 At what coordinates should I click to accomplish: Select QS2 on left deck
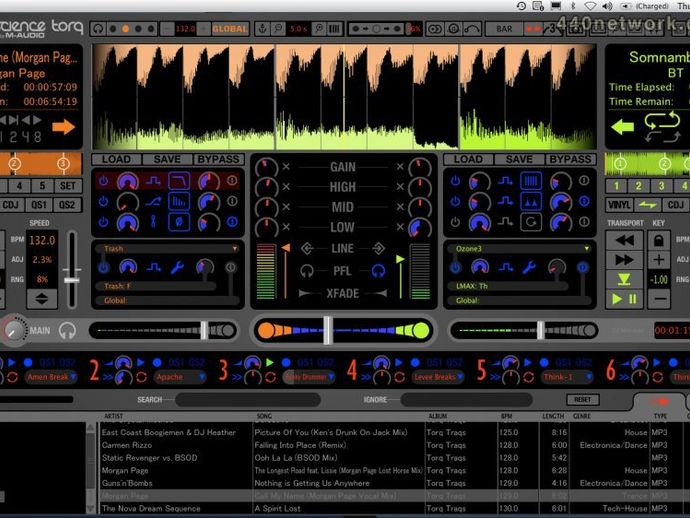pos(67,205)
